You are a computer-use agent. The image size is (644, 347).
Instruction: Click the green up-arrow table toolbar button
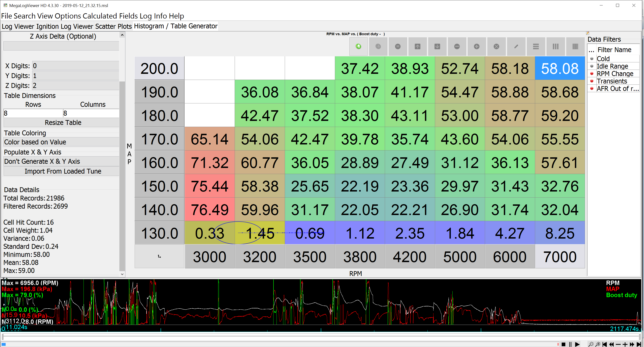pos(358,46)
